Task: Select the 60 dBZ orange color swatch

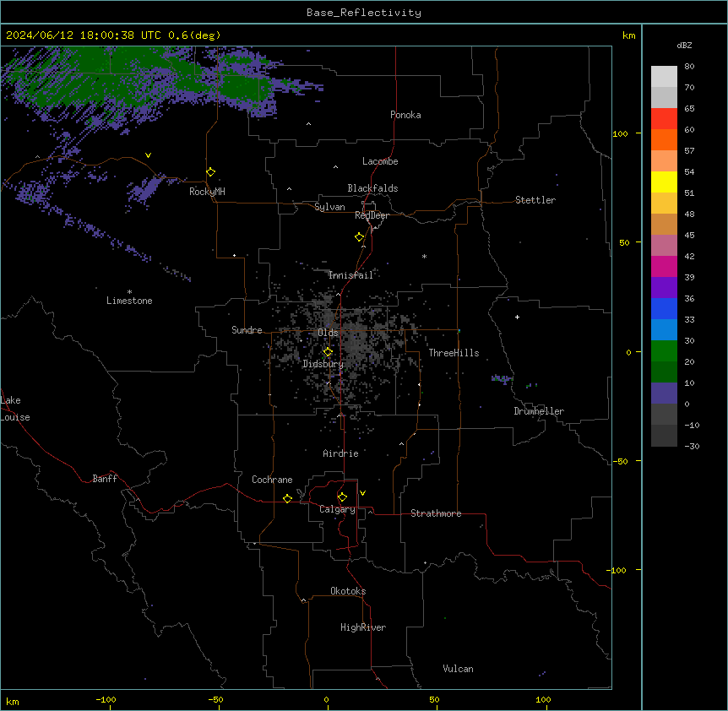Action: click(664, 139)
